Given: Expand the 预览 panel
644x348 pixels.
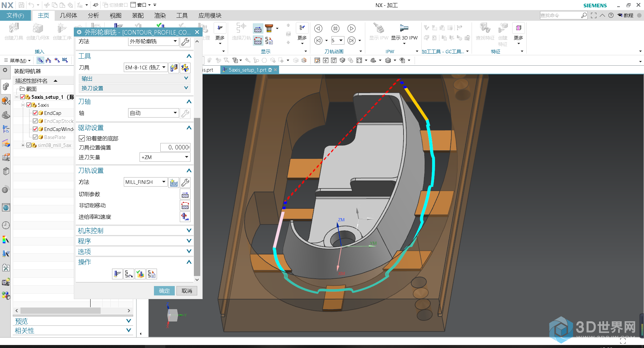Looking at the screenshot, I should click(x=73, y=321).
